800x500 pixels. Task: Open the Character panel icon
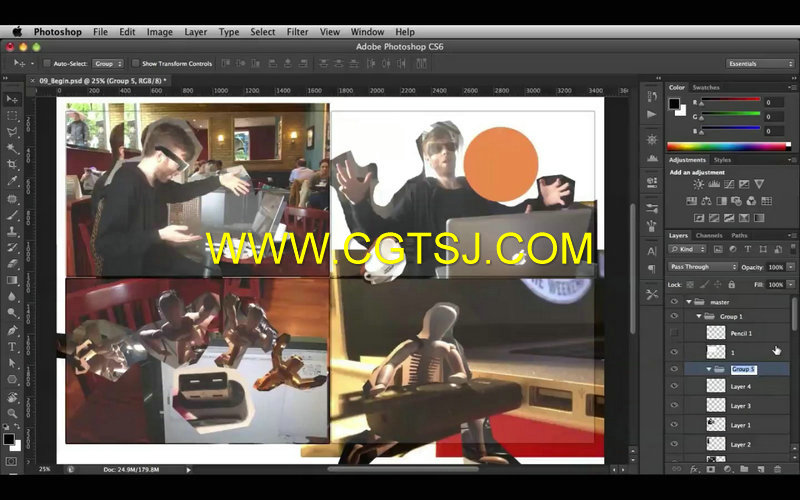click(652, 251)
